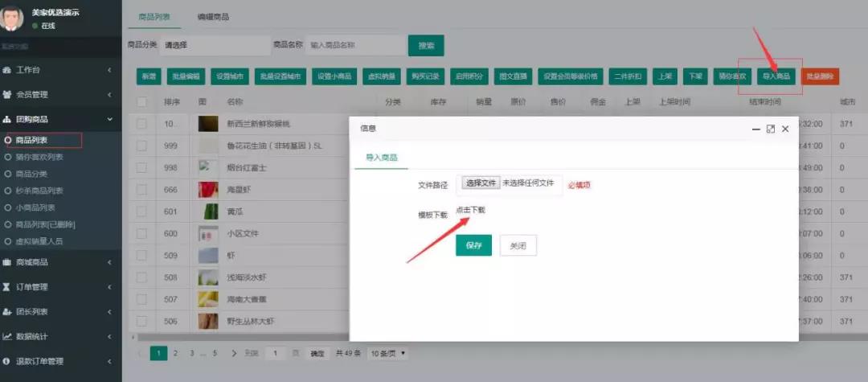868x382 pixels.
Task: Maximize the 信息 dialog window
Action: pos(771,129)
